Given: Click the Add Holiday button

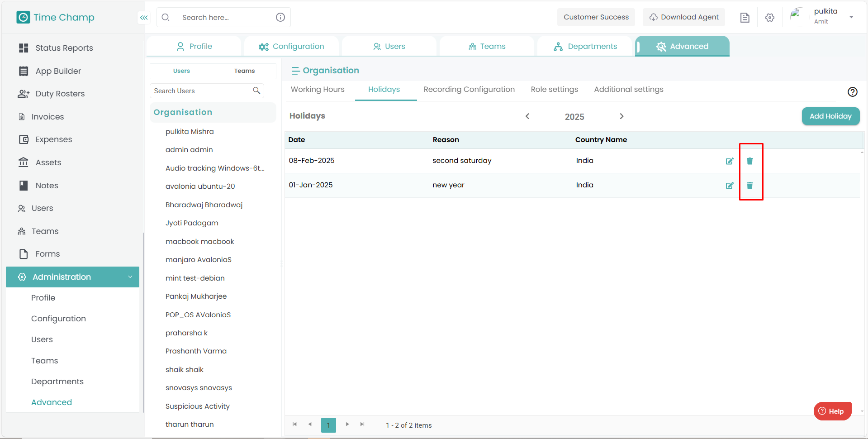Looking at the screenshot, I should click(x=830, y=116).
